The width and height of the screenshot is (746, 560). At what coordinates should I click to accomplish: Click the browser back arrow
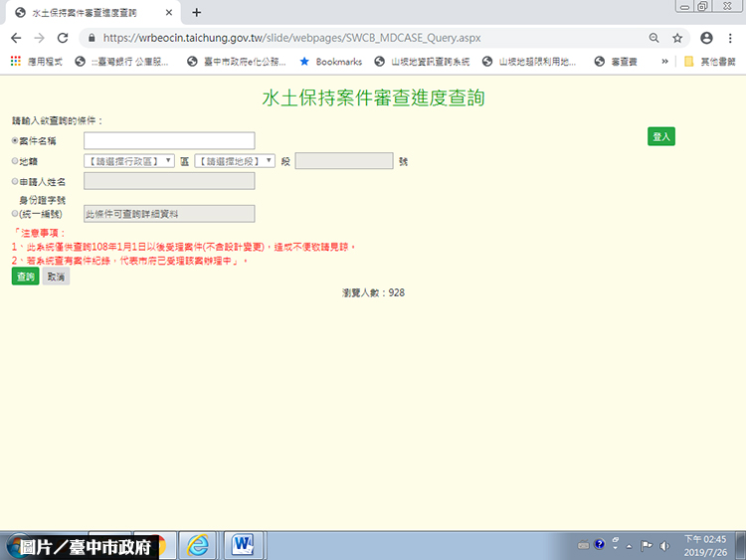point(15,38)
